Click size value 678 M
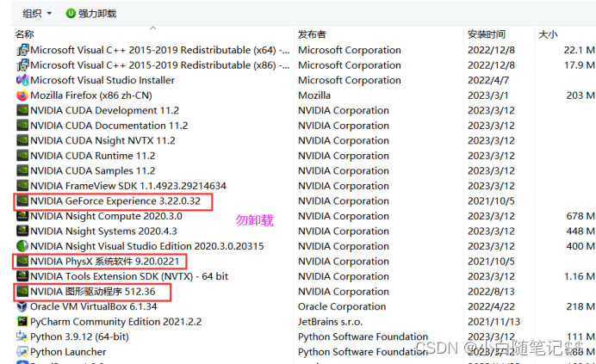 [x=580, y=216]
